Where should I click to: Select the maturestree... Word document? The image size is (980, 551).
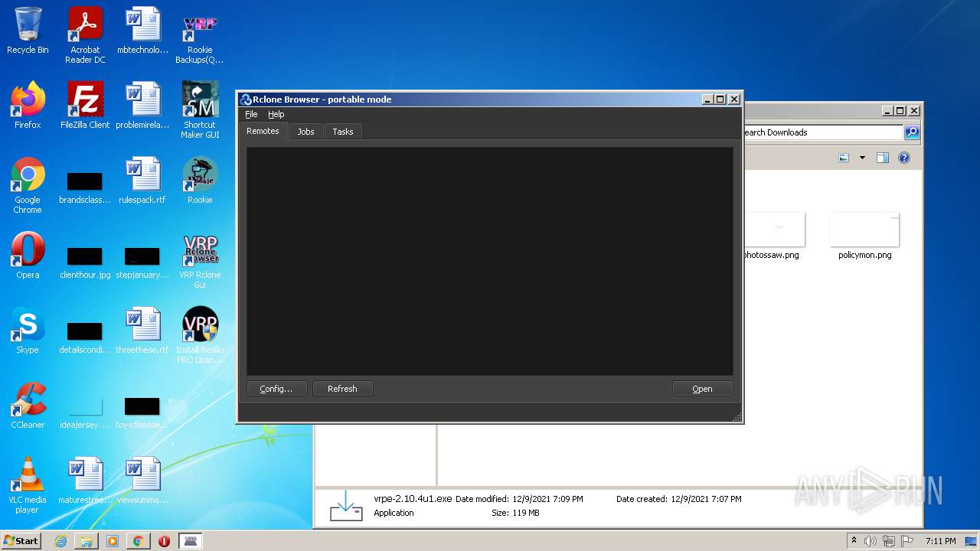(x=85, y=481)
